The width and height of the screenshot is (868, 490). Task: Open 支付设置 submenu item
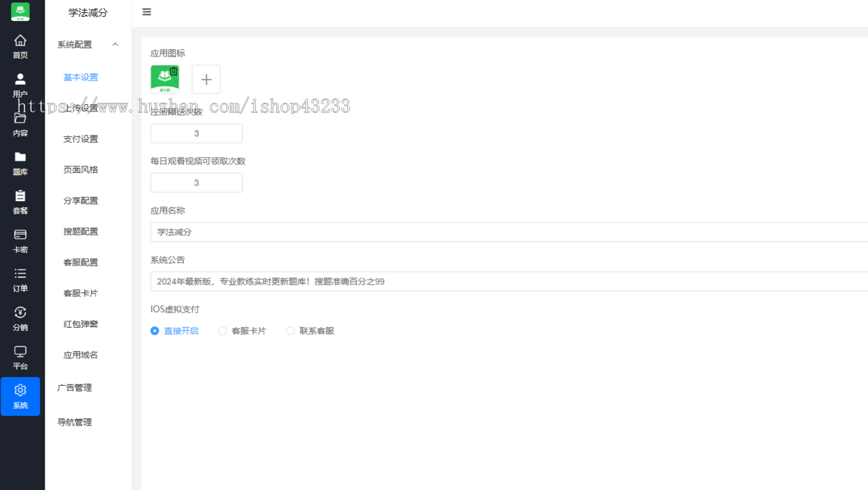81,139
